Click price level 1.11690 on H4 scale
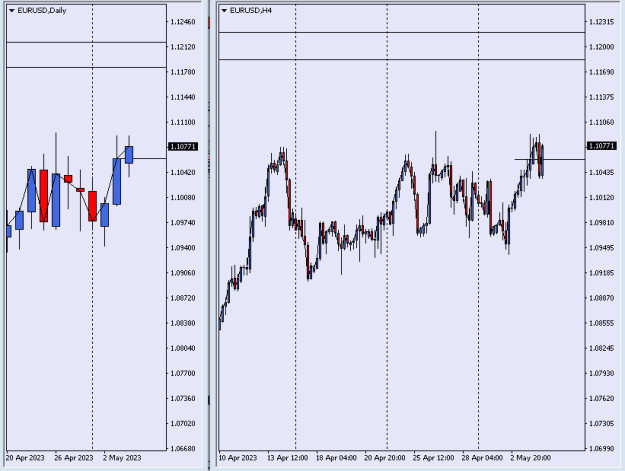 pos(601,72)
